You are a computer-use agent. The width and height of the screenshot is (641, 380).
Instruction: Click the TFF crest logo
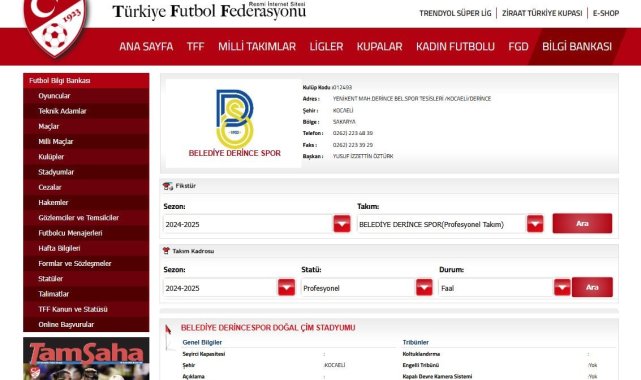(55, 27)
